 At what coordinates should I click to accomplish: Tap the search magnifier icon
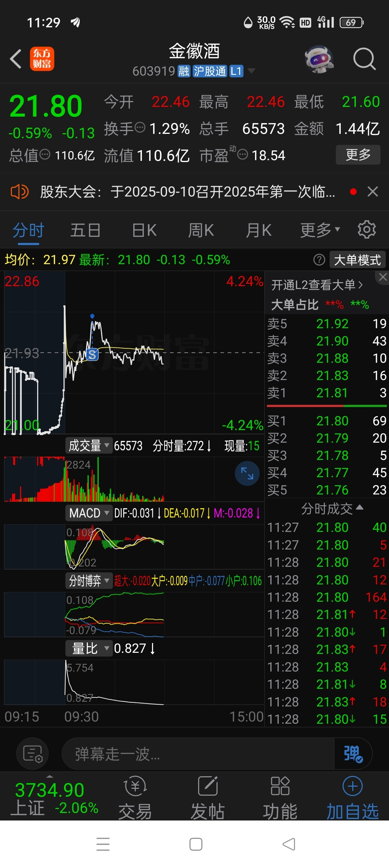(364, 59)
